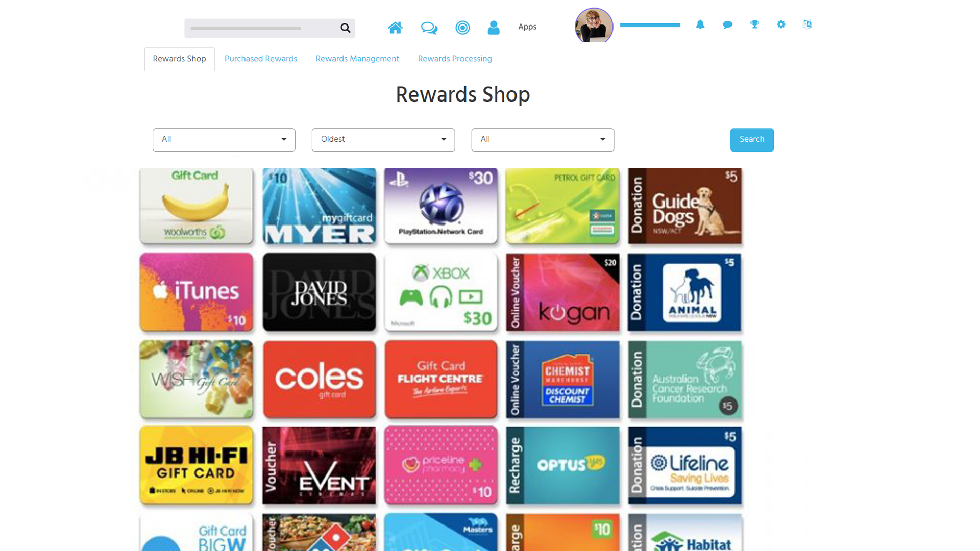Expand the first All filter dropdown
This screenshot has height=551, width=980.
click(x=224, y=140)
